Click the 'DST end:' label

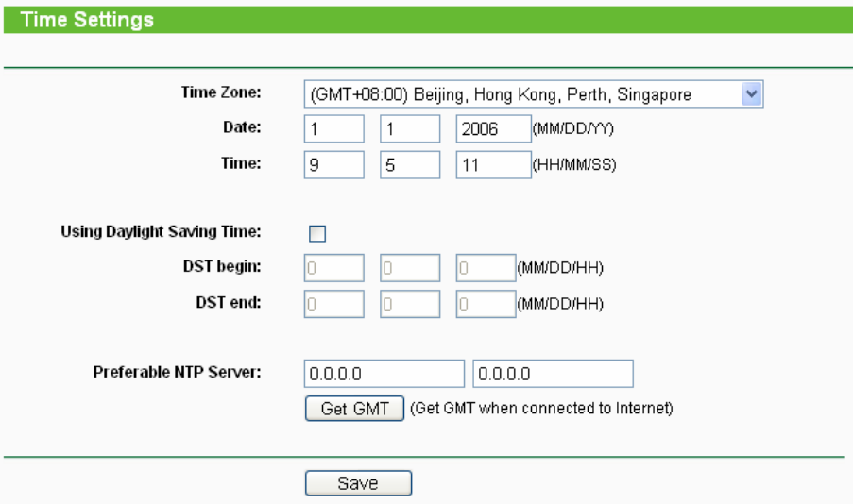coord(229,302)
